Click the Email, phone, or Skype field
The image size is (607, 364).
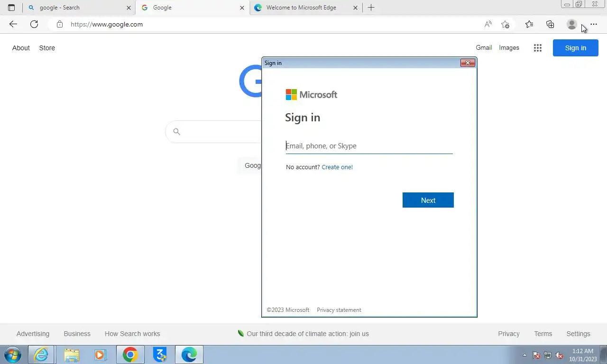(x=369, y=146)
